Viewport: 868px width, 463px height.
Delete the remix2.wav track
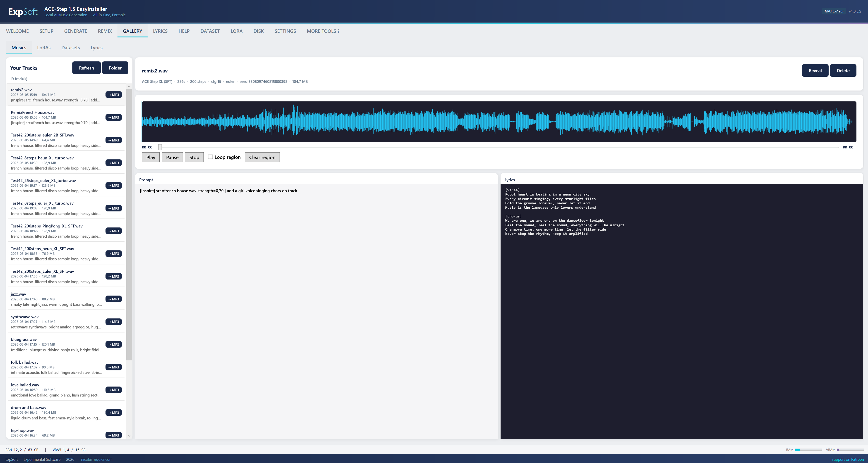click(843, 70)
